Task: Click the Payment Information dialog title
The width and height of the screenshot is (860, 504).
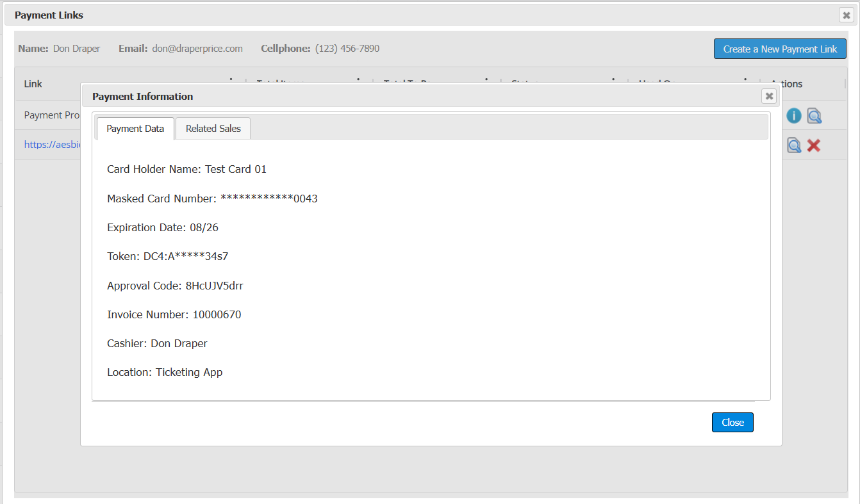Action: tap(142, 97)
